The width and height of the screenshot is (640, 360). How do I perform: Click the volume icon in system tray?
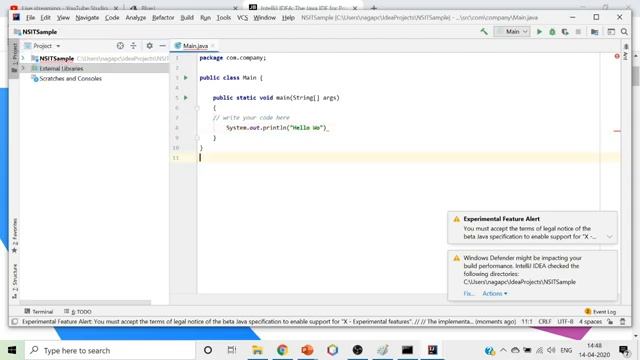pyautogui.click(x=552, y=350)
